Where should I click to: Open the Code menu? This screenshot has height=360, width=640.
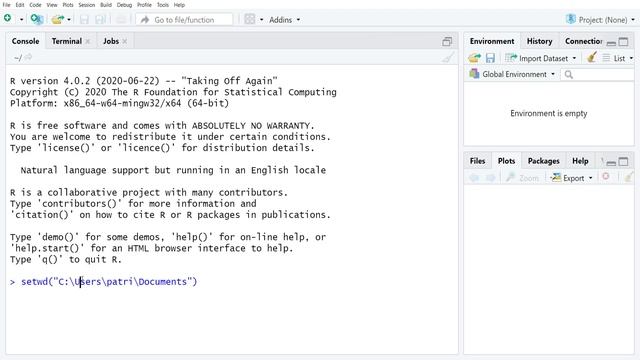(x=35, y=5)
